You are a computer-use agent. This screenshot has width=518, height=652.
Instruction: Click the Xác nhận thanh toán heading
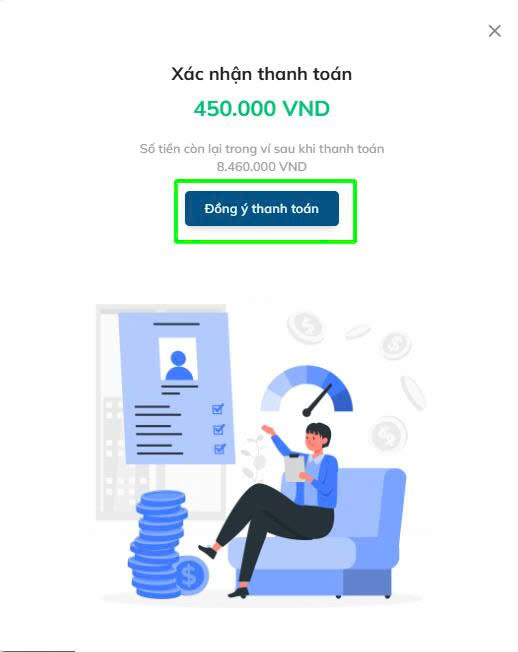point(261,74)
